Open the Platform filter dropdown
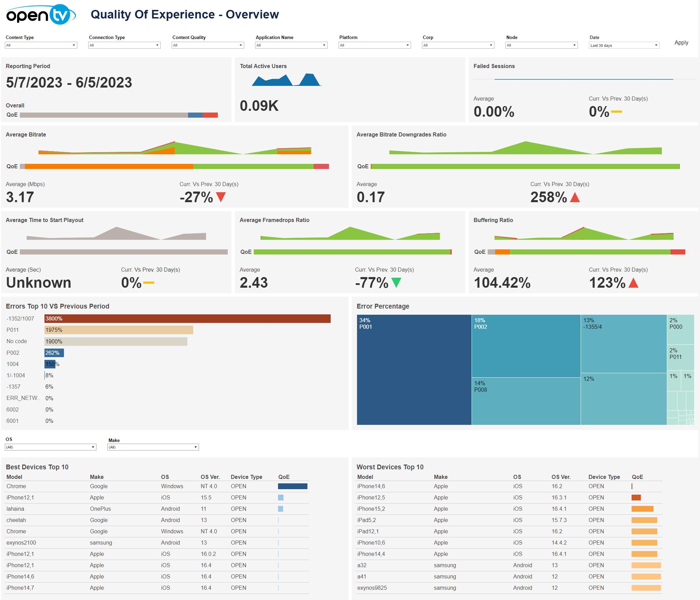The height and width of the screenshot is (600, 700). click(x=374, y=45)
